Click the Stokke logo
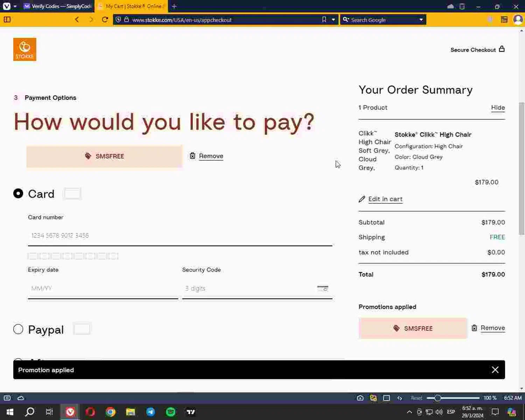The height and width of the screenshot is (420, 525). point(24,49)
